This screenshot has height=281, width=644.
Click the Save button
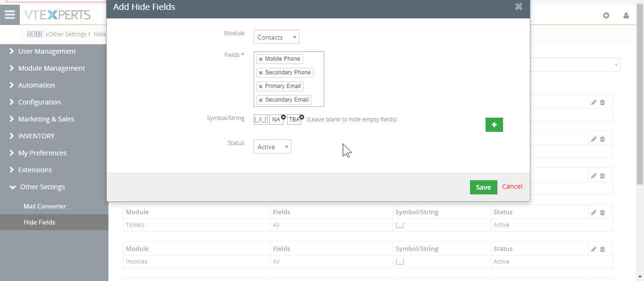pos(483,187)
